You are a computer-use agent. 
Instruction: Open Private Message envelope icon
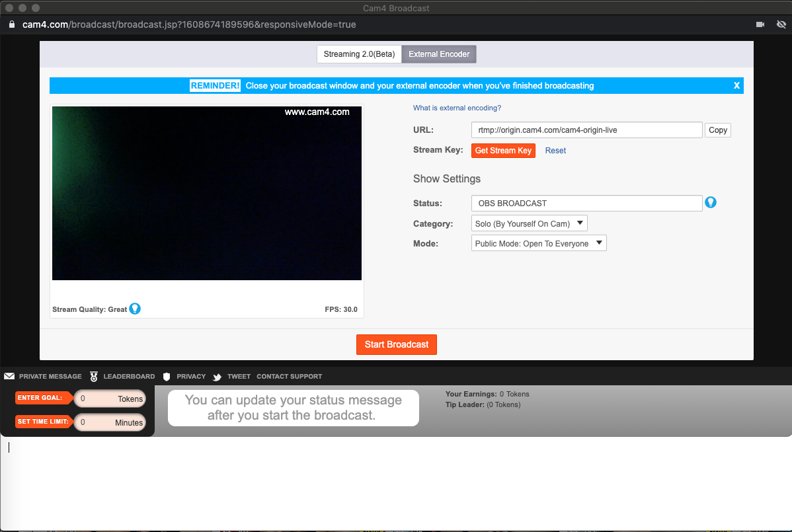(9, 376)
